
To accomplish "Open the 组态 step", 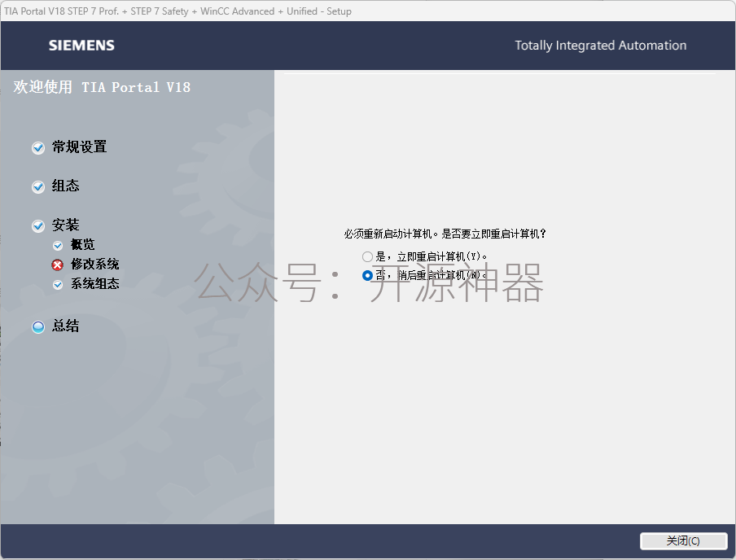I will 65,186.
